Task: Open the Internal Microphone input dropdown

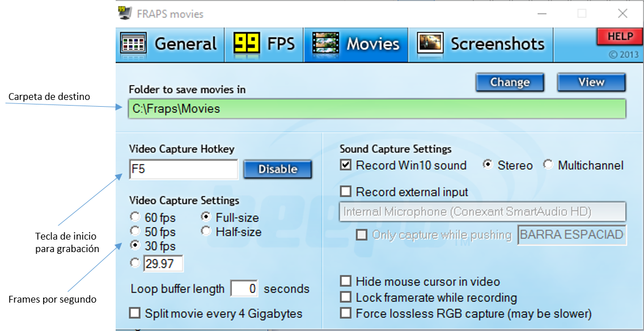Action: pyautogui.click(x=482, y=212)
